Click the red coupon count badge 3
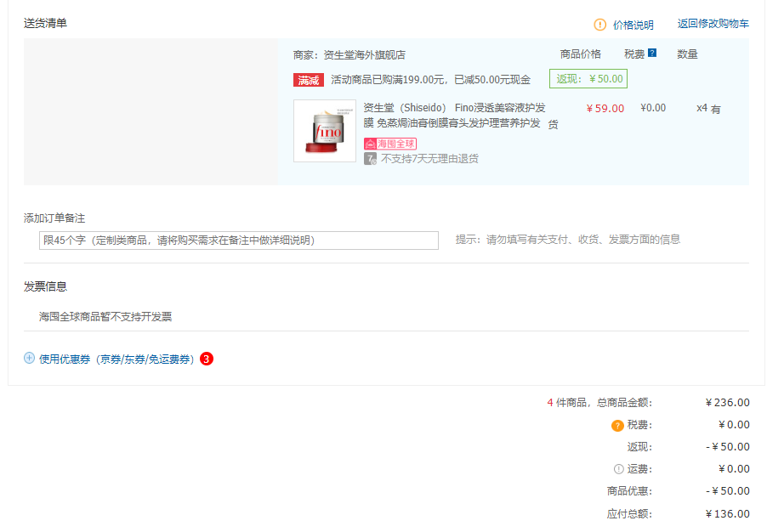The width and height of the screenshot is (767, 532). (207, 359)
